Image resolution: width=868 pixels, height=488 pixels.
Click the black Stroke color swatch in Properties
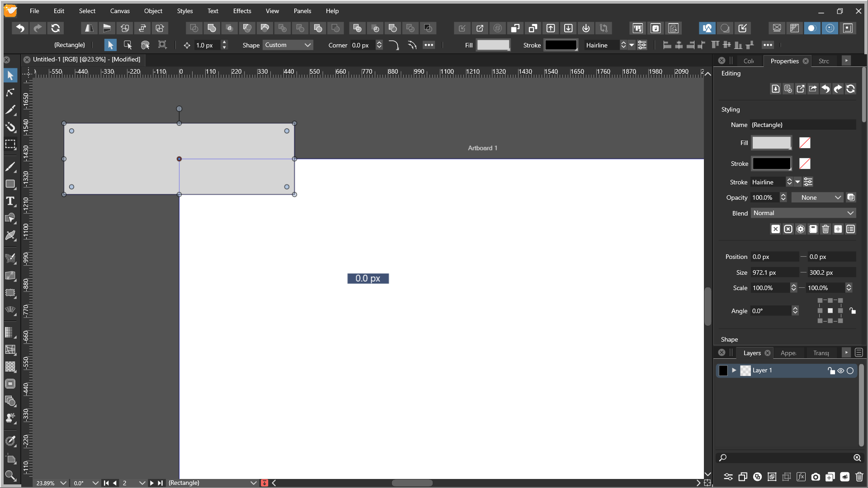coord(771,164)
